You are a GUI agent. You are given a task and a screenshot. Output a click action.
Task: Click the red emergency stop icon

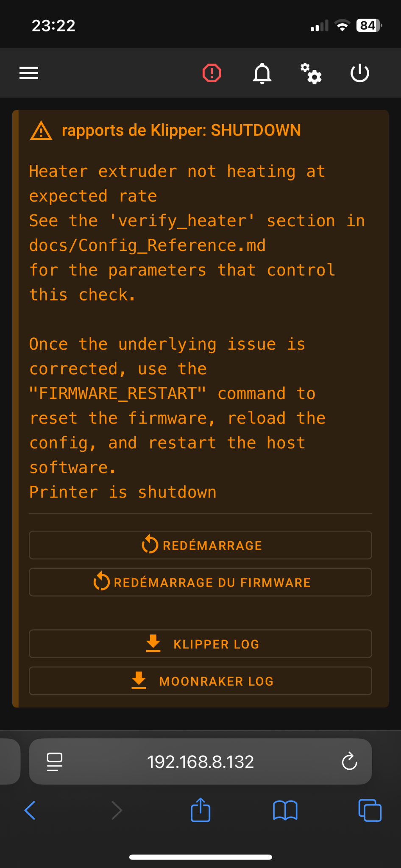point(212,73)
